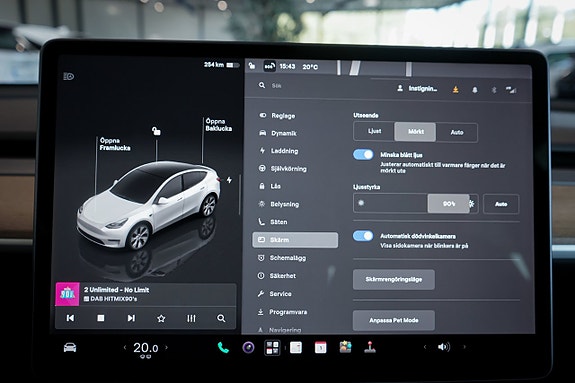
Task: Open the software download arrow icon
Action: tap(455, 89)
